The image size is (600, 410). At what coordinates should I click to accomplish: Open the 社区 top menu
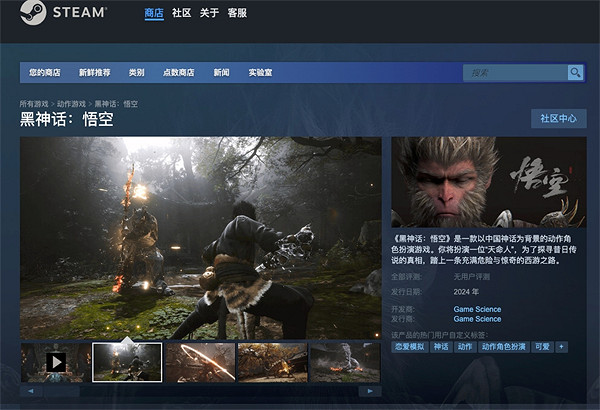[181, 13]
